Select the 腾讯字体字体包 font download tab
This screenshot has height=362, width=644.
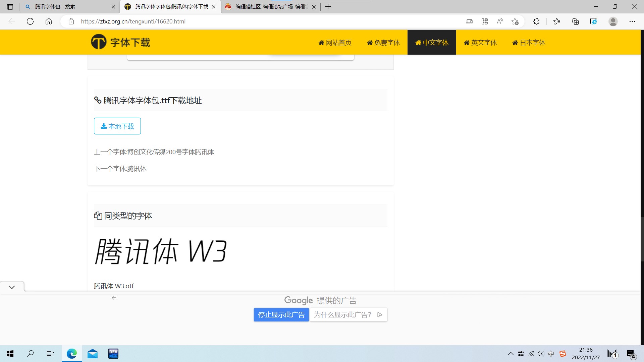tap(170, 7)
